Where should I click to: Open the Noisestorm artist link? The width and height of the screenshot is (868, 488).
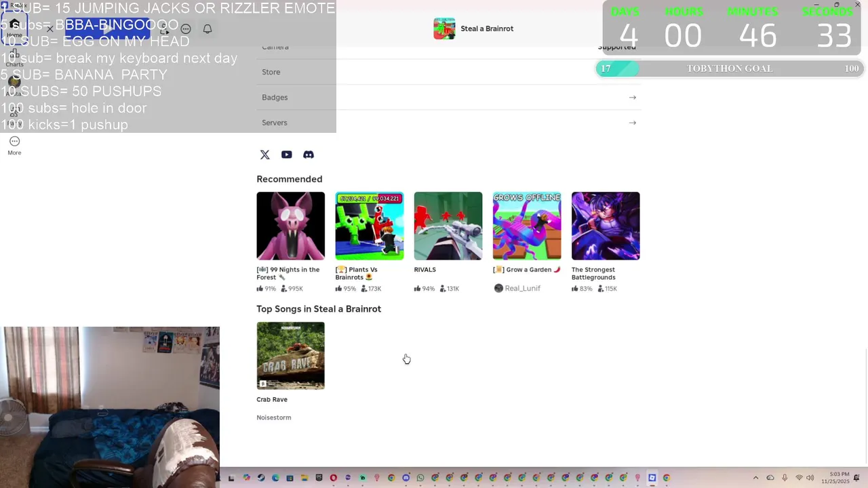point(274,418)
